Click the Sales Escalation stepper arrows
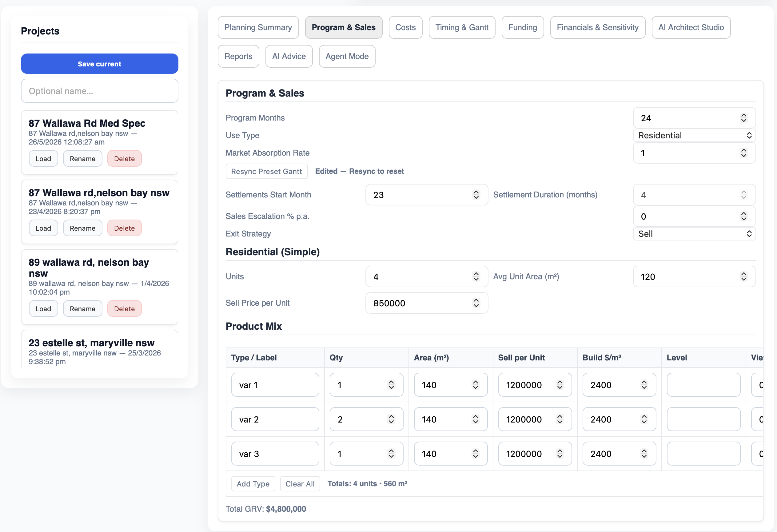The image size is (777, 532). tap(743, 216)
